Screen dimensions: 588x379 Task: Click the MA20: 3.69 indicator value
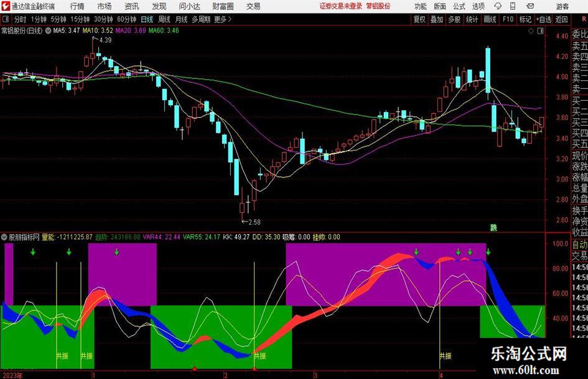(131, 30)
